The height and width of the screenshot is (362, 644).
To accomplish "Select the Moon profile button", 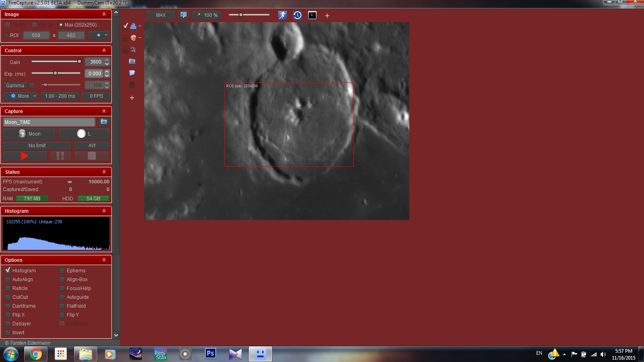I will coord(29,134).
